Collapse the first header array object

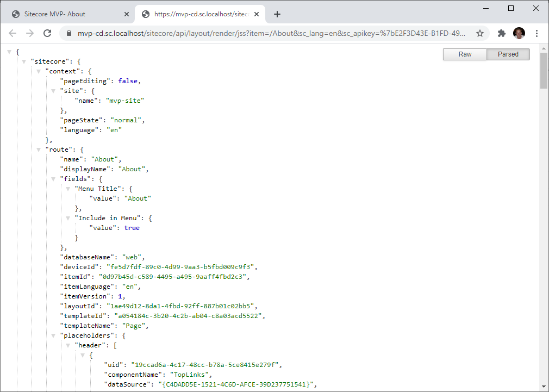click(x=83, y=355)
